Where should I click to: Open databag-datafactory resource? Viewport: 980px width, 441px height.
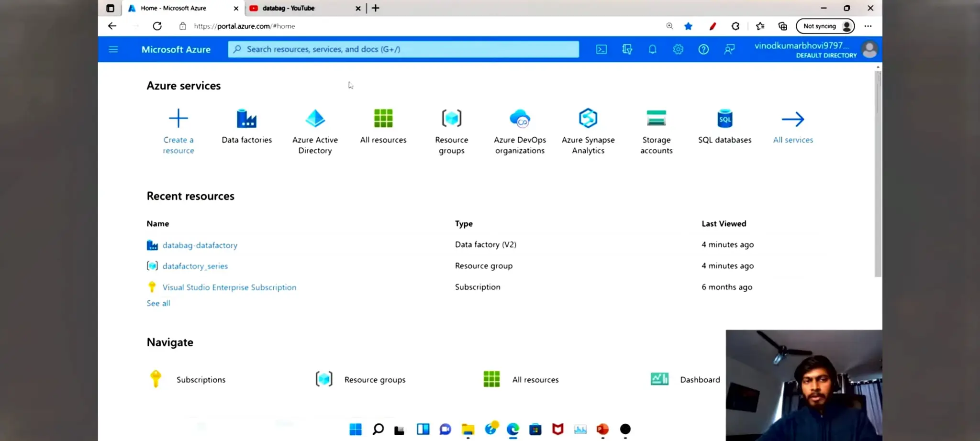(x=200, y=245)
